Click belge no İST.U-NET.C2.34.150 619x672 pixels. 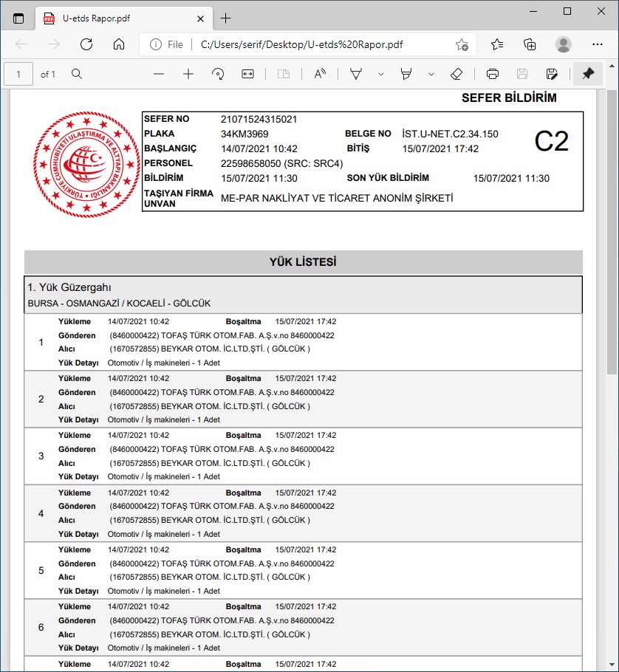450,134
